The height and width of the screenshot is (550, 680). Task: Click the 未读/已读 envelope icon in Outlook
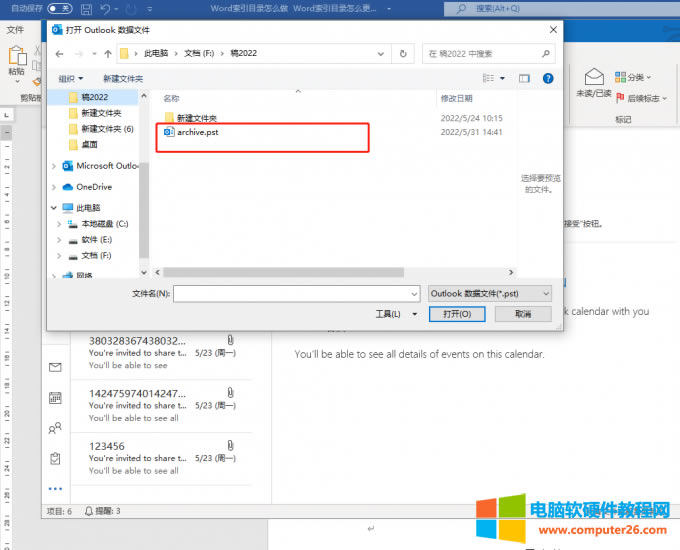tap(594, 76)
